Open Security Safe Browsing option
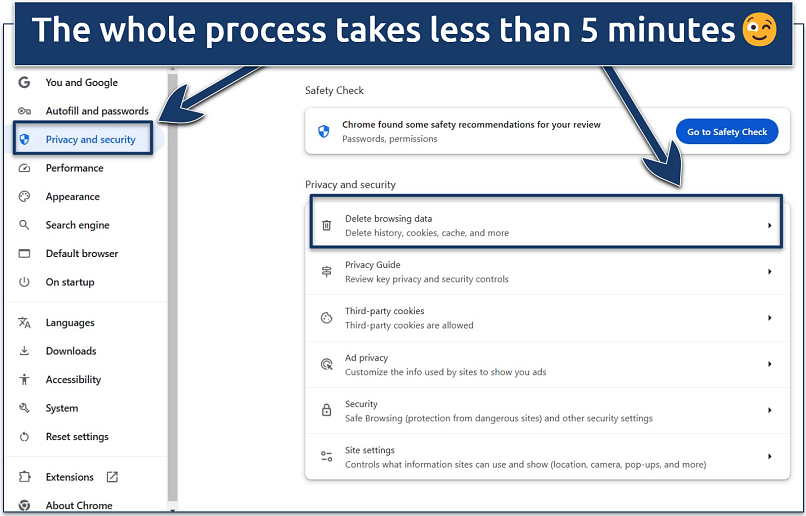The width and height of the screenshot is (806, 516). click(x=547, y=410)
